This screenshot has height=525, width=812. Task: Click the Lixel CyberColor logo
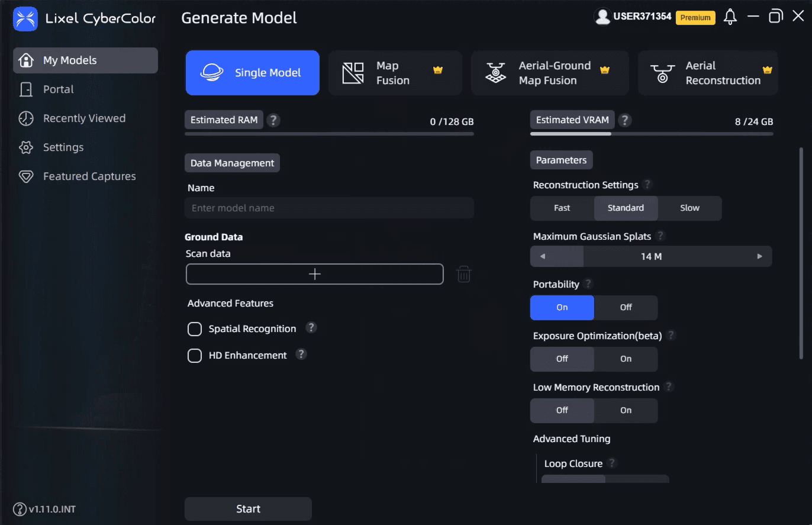pos(25,18)
